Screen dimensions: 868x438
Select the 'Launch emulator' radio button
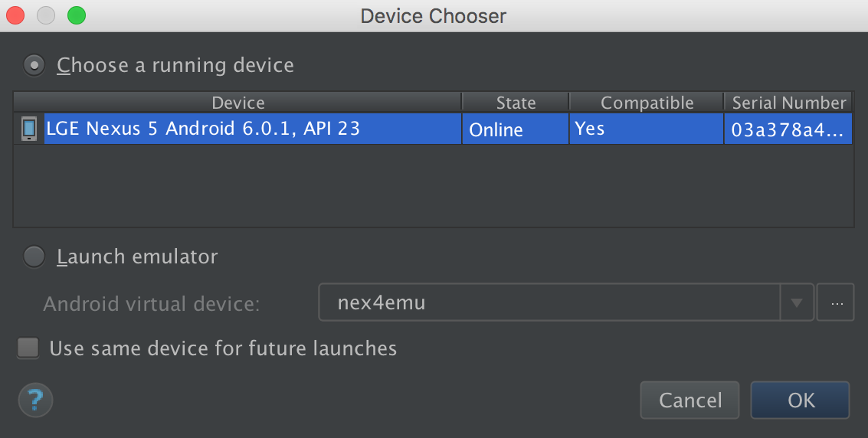[34, 257]
